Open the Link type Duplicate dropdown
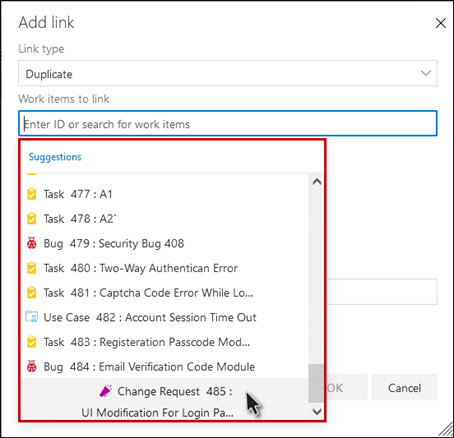 coord(228,73)
